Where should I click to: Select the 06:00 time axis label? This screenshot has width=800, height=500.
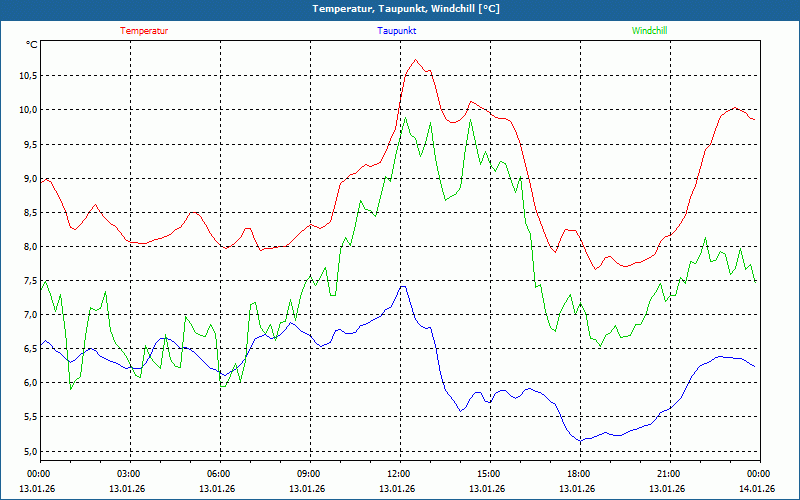tap(218, 474)
